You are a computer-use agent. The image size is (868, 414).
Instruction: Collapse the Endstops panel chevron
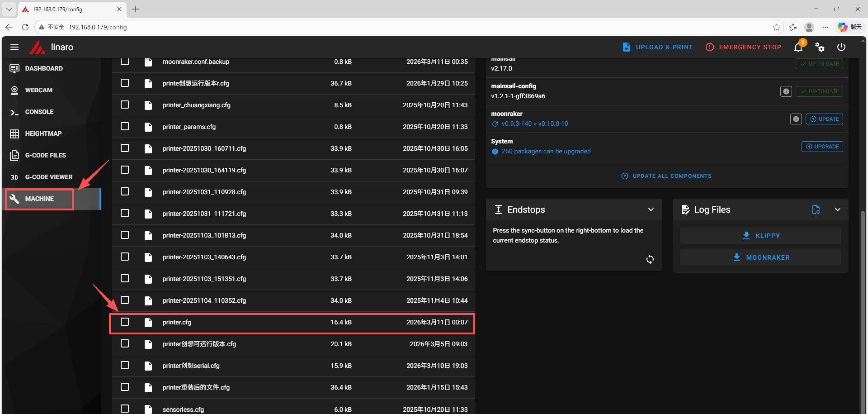click(651, 209)
